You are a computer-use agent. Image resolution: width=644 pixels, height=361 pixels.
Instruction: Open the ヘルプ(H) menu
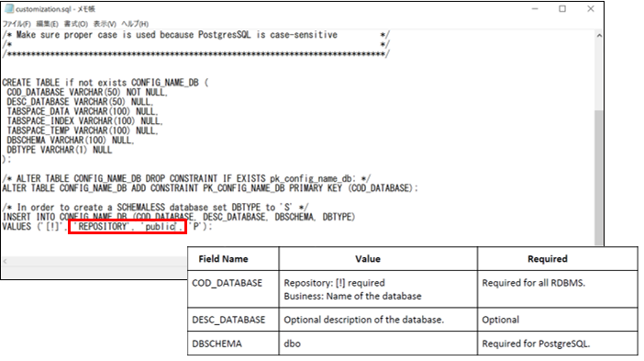tap(135, 24)
